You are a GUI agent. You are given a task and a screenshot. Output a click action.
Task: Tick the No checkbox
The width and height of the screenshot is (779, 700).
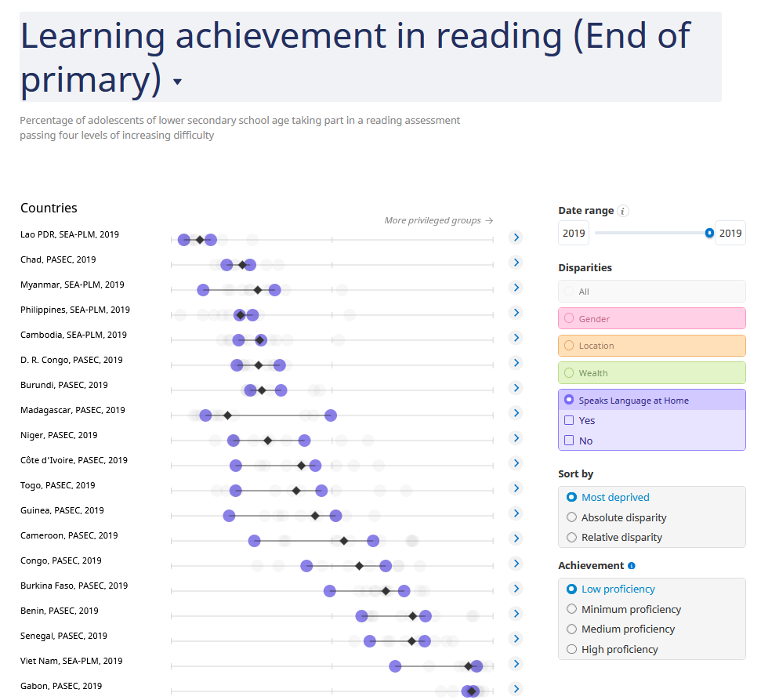click(570, 441)
